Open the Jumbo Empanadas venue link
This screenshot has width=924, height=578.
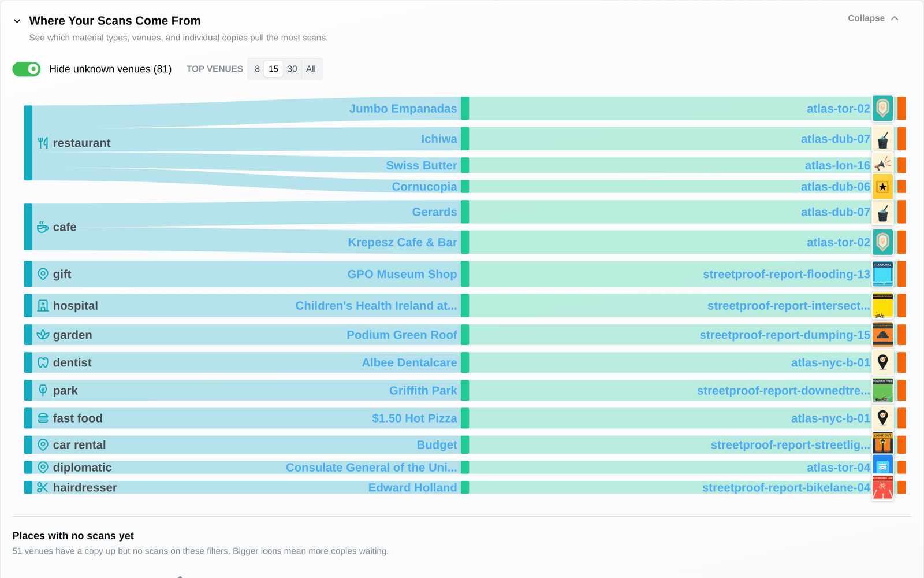403,109
